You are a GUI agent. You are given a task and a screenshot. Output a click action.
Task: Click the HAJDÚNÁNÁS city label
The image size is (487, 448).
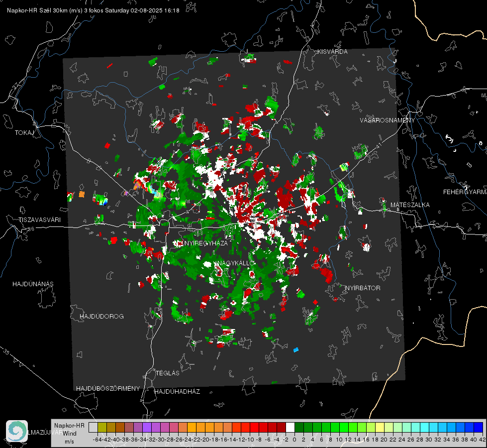(x=33, y=284)
